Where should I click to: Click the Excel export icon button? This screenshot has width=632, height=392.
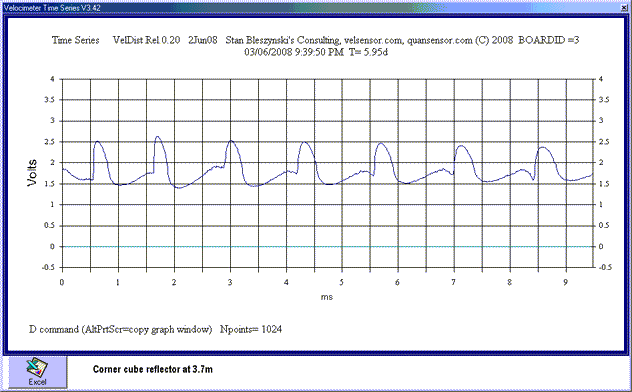tap(37, 372)
